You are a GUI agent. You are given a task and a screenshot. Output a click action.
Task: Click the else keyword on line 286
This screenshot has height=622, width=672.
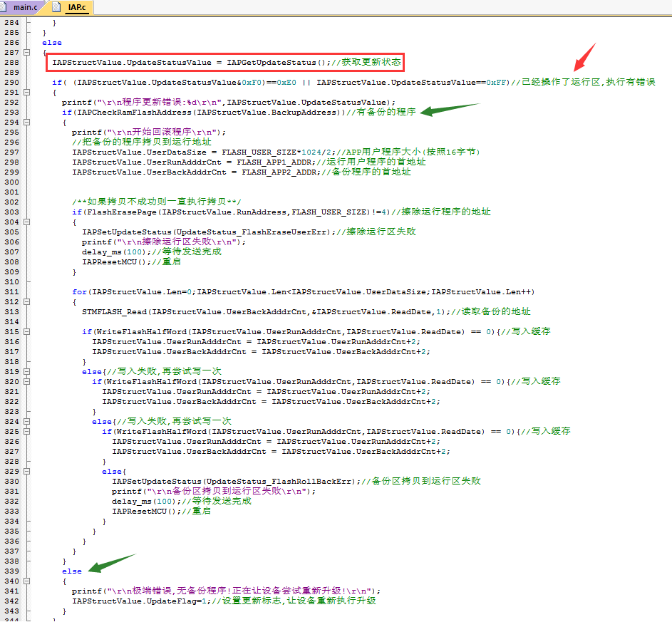(x=52, y=43)
